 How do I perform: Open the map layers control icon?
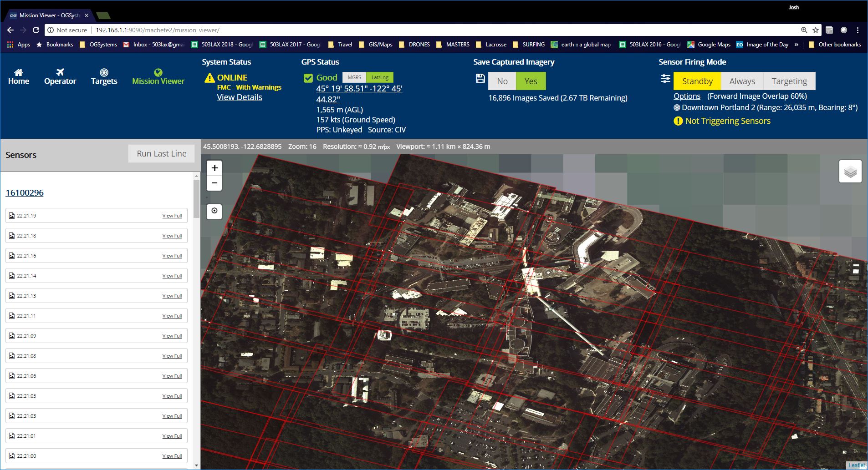coord(850,172)
